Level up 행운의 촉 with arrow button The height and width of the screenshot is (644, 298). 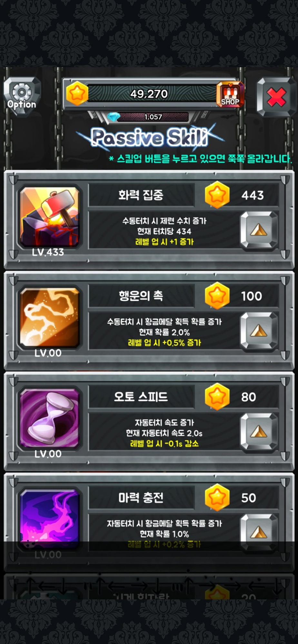click(259, 331)
